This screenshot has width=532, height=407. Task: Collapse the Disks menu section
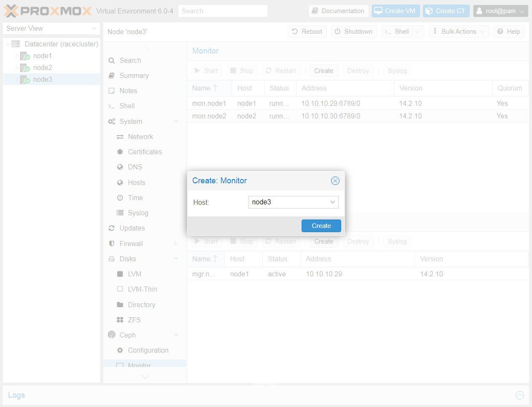click(x=176, y=259)
